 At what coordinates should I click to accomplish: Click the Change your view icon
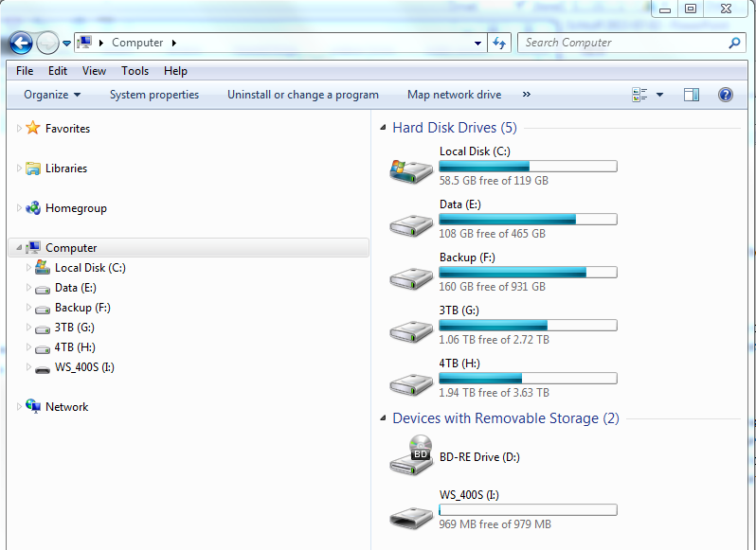[639, 95]
